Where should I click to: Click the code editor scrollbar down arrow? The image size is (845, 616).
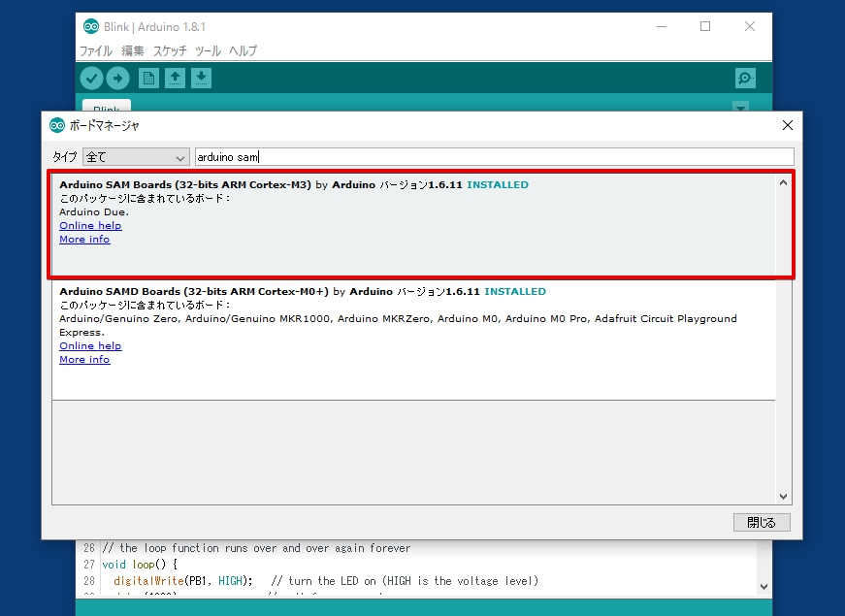764,586
